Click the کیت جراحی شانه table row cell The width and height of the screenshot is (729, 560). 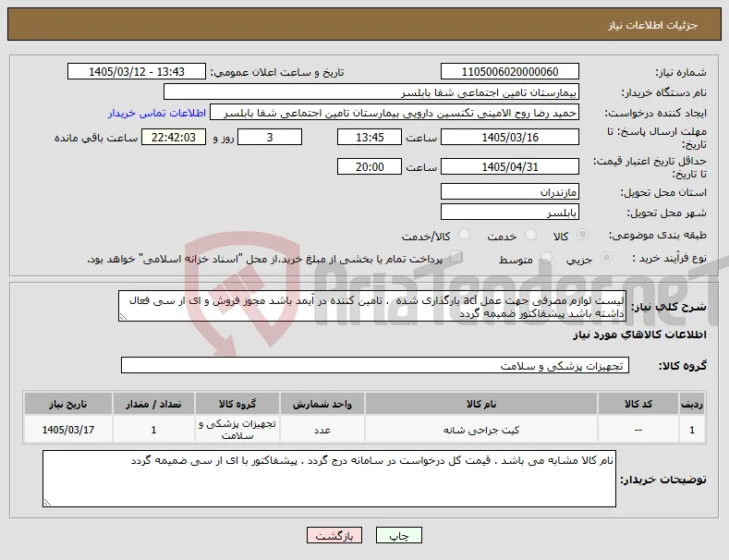pyautogui.click(x=481, y=430)
